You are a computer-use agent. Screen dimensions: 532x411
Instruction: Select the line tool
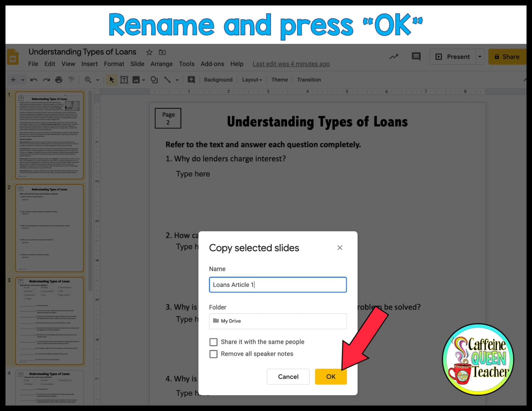pos(167,80)
